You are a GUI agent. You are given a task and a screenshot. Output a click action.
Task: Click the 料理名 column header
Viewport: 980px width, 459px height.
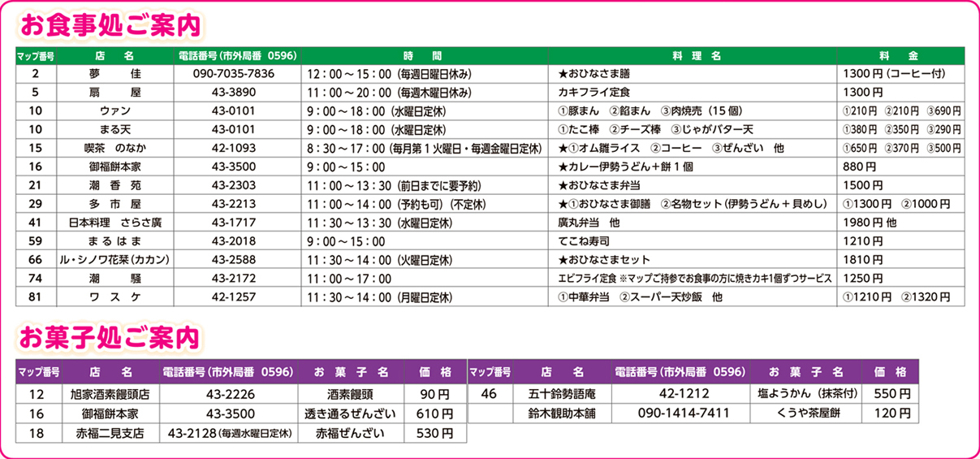[x=696, y=56]
